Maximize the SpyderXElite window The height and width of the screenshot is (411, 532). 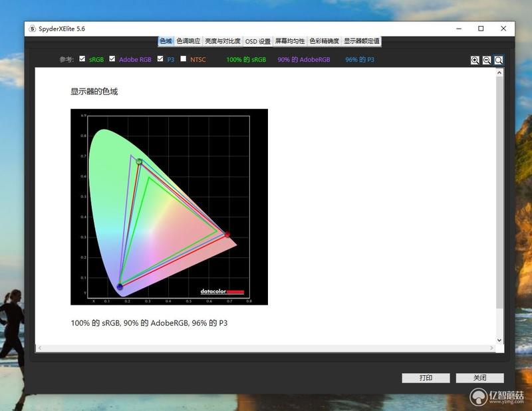coord(481,29)
